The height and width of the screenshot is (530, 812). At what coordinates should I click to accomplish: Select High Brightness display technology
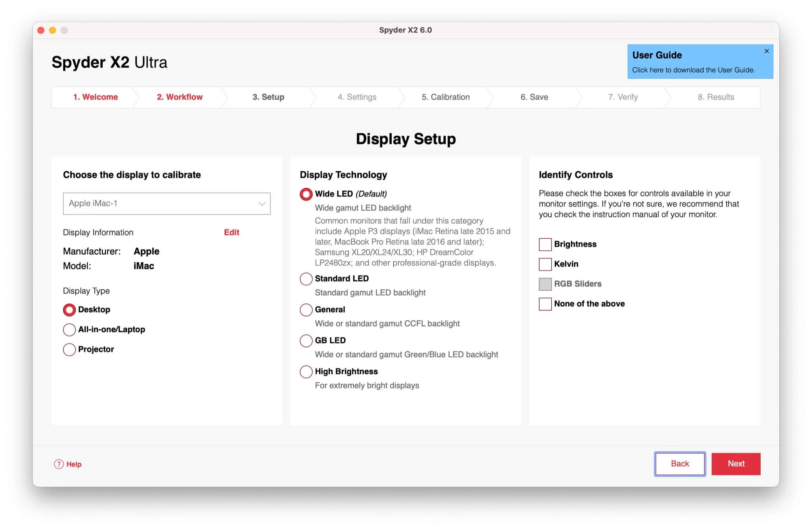click(x=306, y=372)
